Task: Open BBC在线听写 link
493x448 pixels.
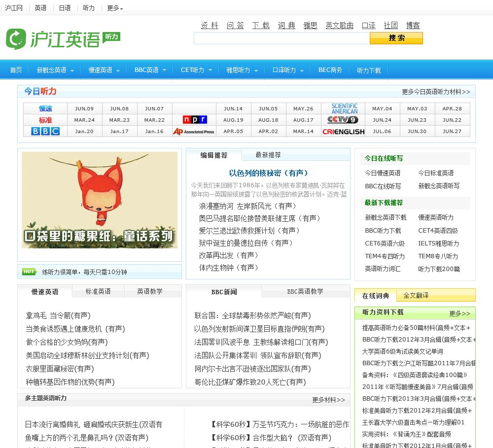Action: (x=383, y=186)
